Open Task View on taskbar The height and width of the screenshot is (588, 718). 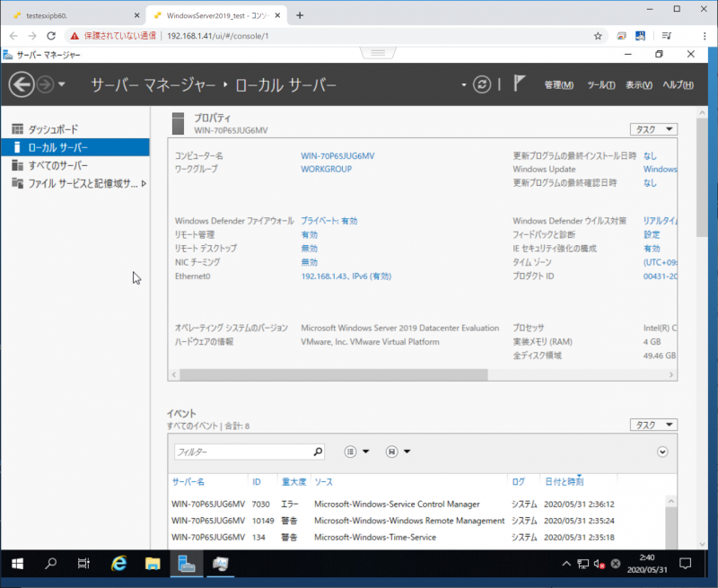click(83, 563)
